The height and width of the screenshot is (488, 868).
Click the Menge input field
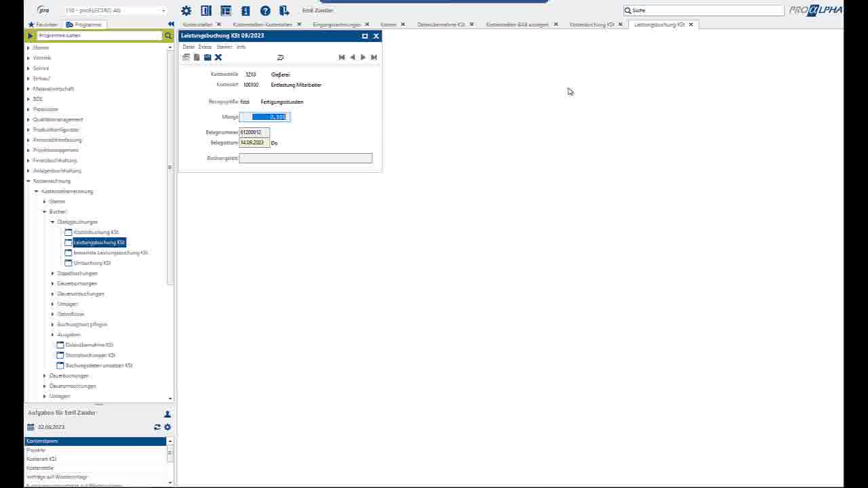265,117
